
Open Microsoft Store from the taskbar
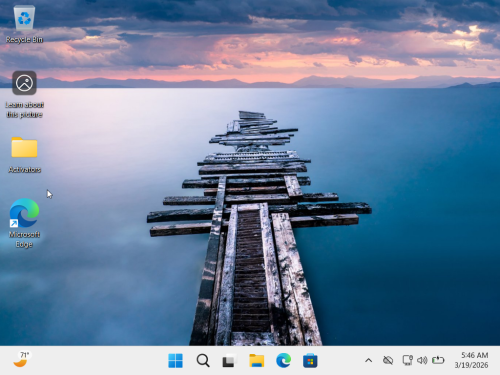[x=310, y=360]
